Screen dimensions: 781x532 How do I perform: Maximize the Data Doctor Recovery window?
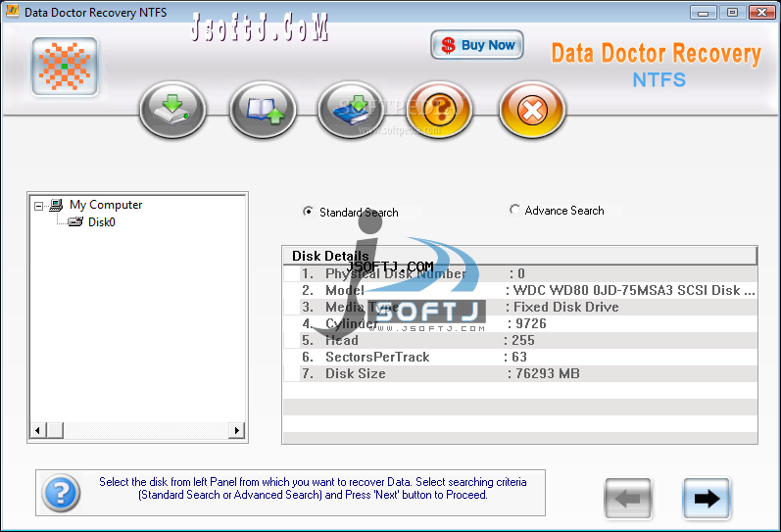coord(732,13)
